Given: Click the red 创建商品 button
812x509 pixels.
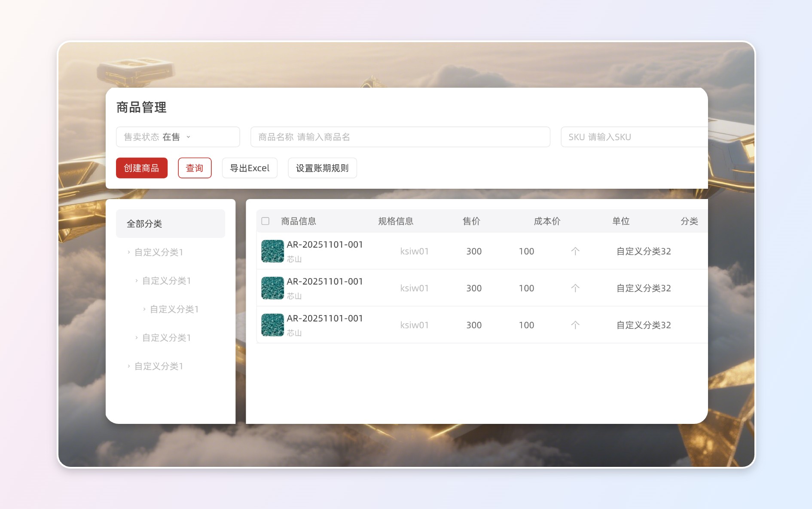Looking at the screenshot, I should (x=141, y=168).
